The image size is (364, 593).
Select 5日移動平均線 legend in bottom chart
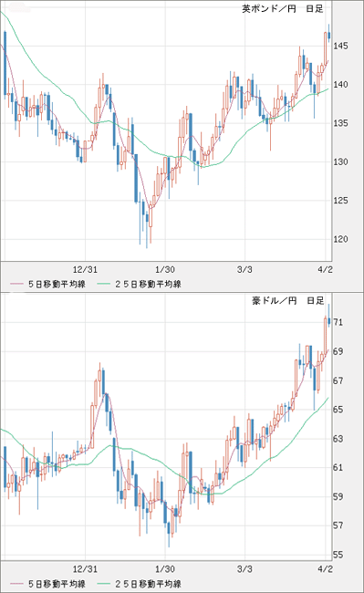48,584
